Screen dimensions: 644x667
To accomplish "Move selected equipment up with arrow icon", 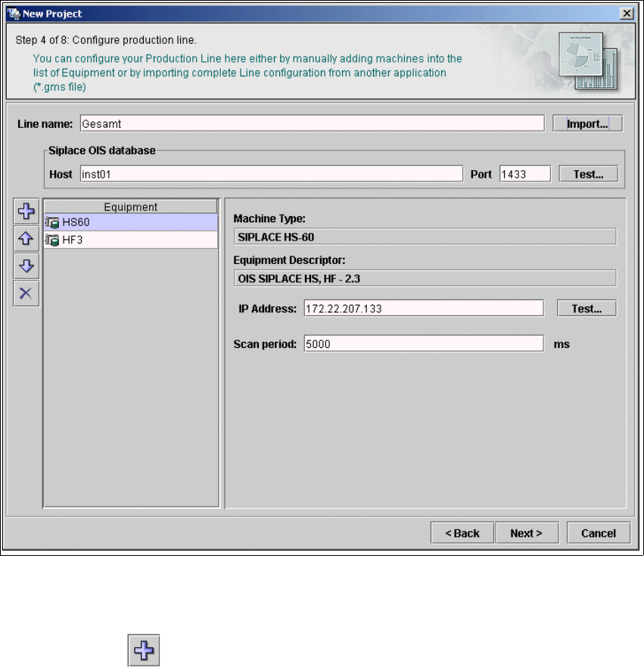I will [x=26, y=238].
